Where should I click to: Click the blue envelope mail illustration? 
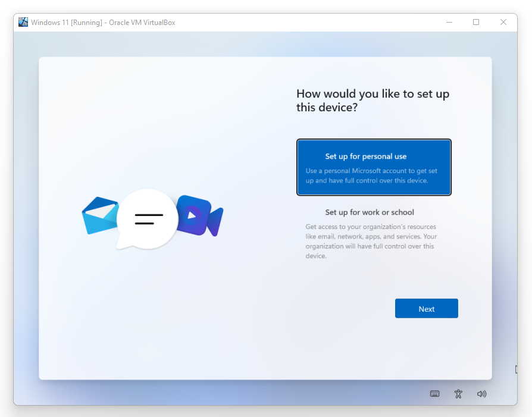point(100,215)
